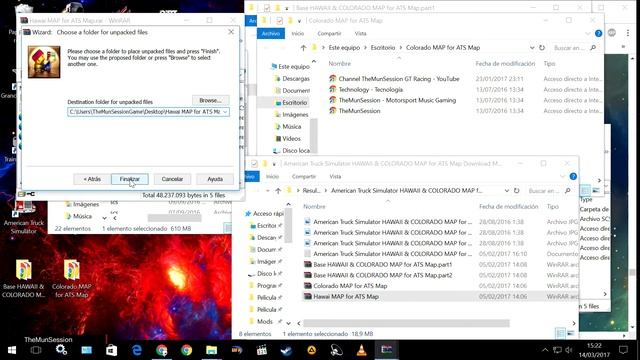Screen dimensions: 640x360
Task: Open the Windows Start menu
Action: pyautogui.click(x=12, y=350)
